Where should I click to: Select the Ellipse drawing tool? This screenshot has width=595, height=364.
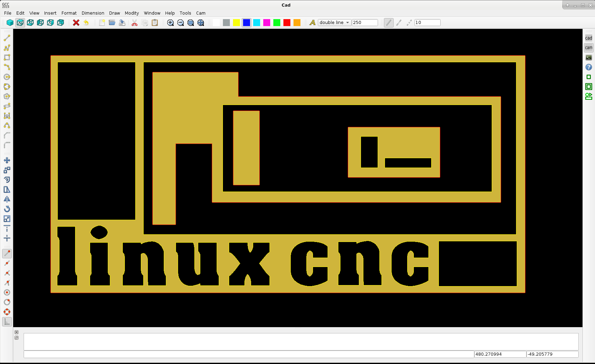[x=7, y=106]
